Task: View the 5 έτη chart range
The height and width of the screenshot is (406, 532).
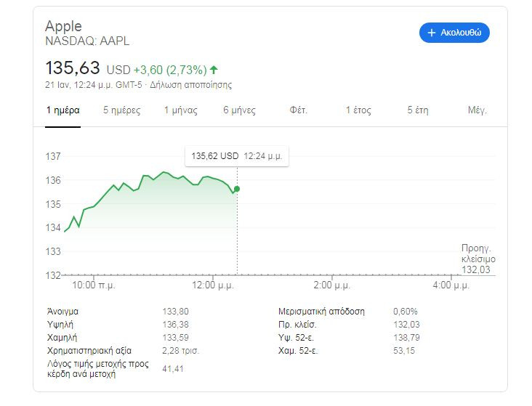Action: point(419,110)
